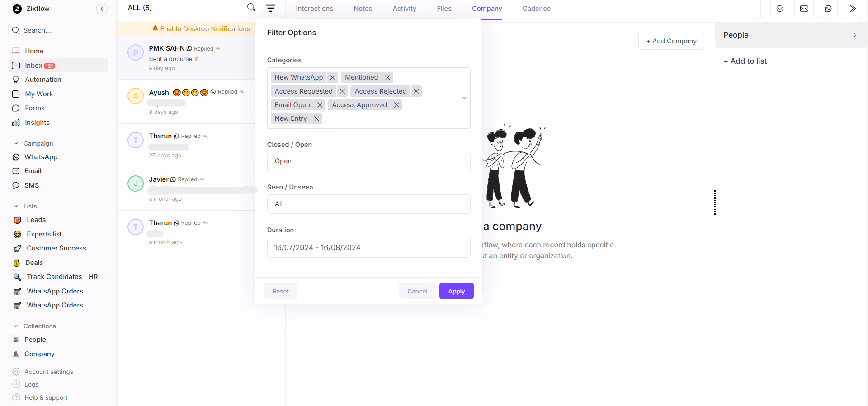868x406 pixels.
Task: Remove the Access Rejected category tag
Action: pyautogui.click(x=416, y=91)
